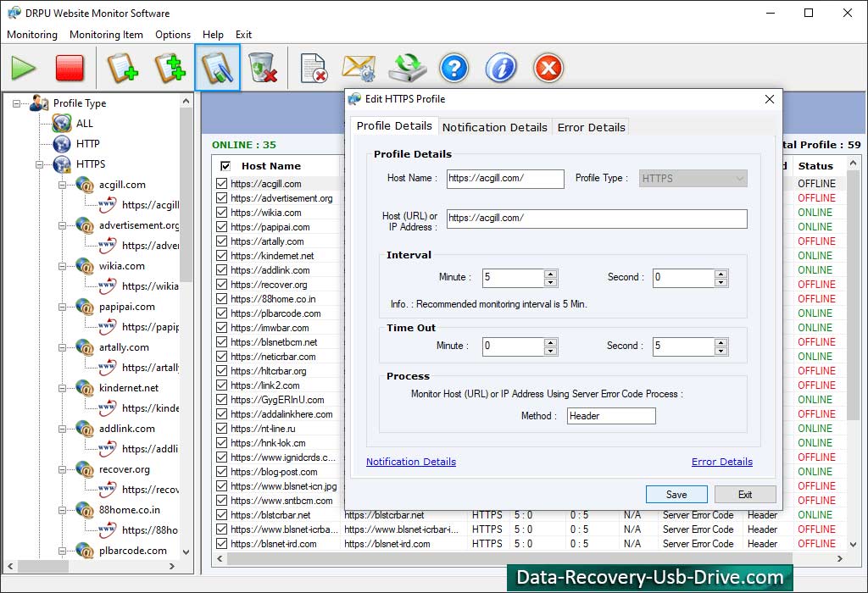Image resolution: width=868 pixels, height=593 pixels.
Task: Close the Edit HTTPS Profile dialog
Action: (x=770, y=99)
